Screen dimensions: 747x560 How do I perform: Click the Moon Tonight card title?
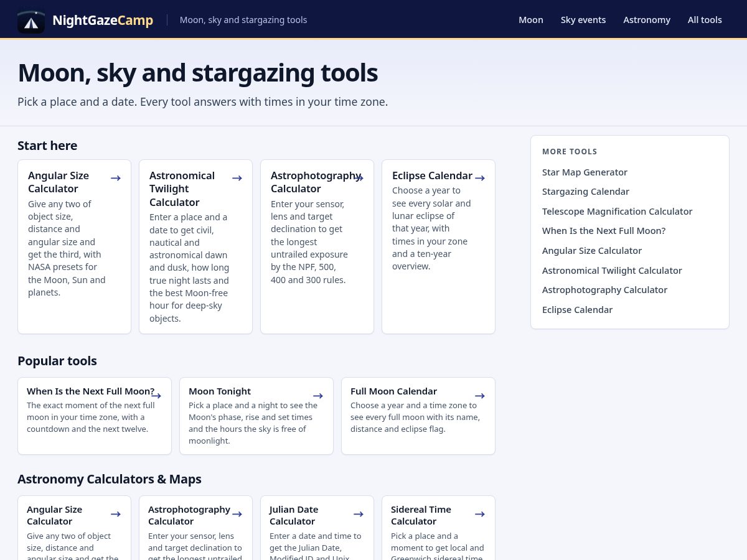(220, 391)
